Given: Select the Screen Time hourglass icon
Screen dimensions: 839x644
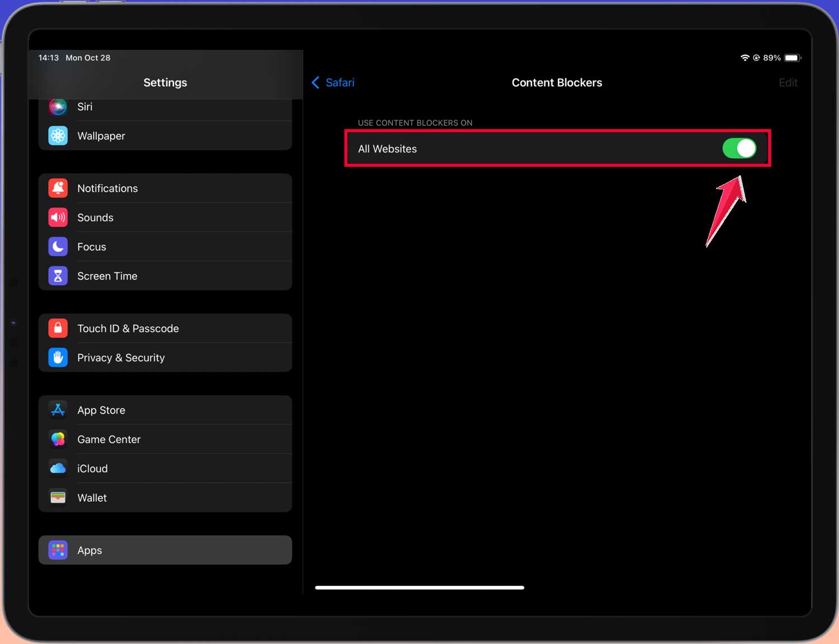Looking at the screenshot, I should point(58,275).
